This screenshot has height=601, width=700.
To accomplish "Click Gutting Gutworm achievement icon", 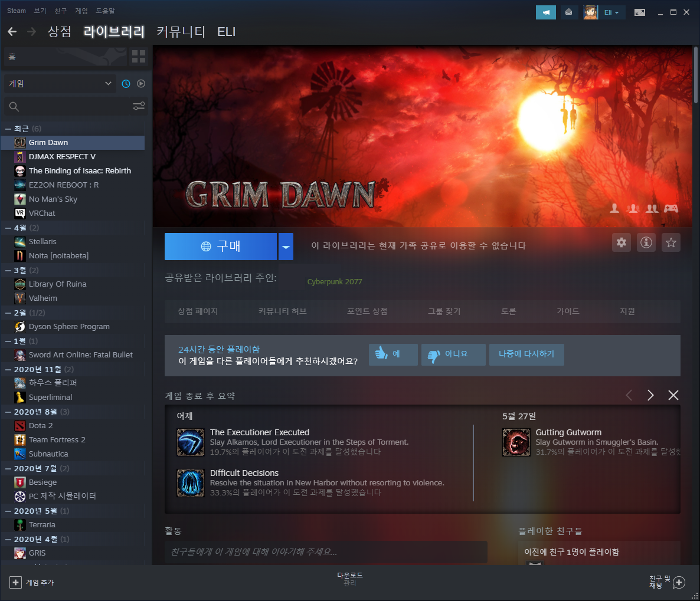I will [x=516, y=442].
